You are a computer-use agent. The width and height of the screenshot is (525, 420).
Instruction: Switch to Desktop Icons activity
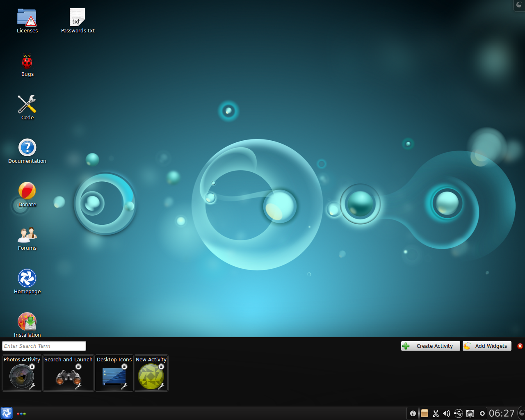pos(114,373)
